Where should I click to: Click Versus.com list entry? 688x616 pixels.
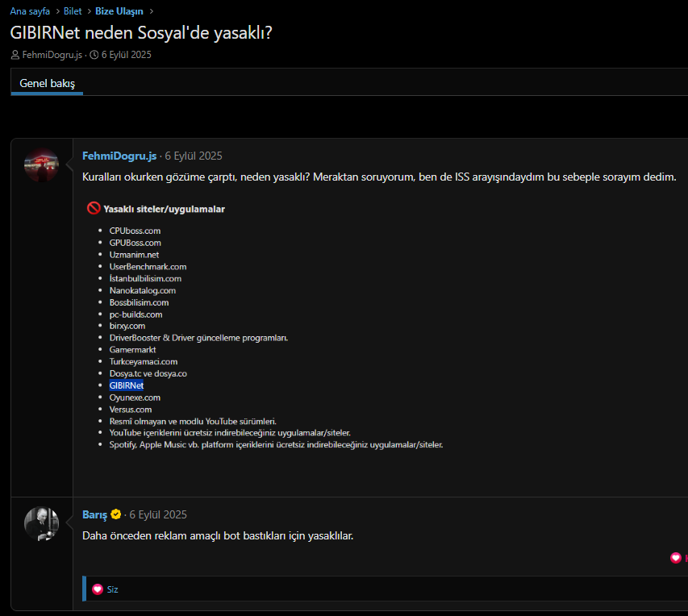tap(131, 410)
